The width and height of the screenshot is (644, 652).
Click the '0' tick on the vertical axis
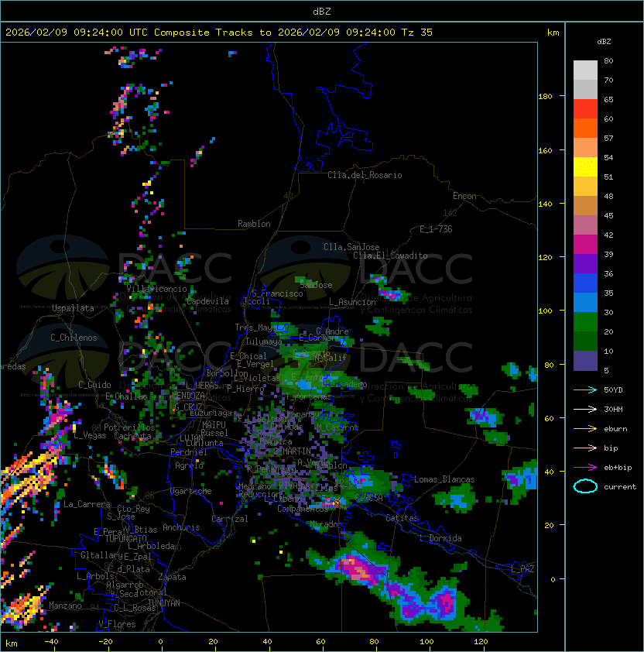pos(553,579)
